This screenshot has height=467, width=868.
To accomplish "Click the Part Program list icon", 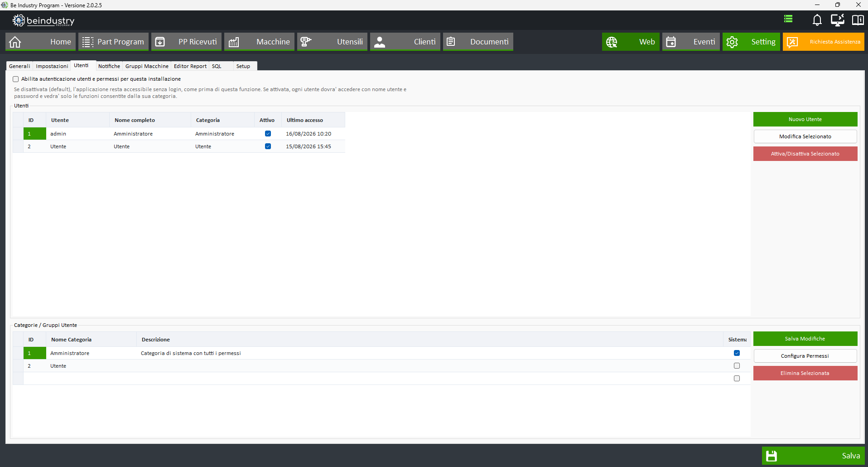I will 88,42.
